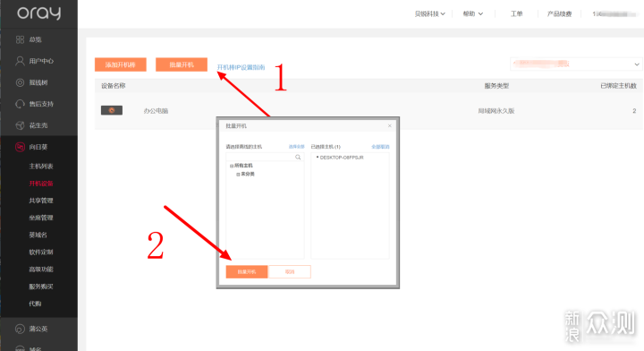Viewport: 644px width, 351px height.
Task: Click the Oray logo
Action: click(39, 13)
